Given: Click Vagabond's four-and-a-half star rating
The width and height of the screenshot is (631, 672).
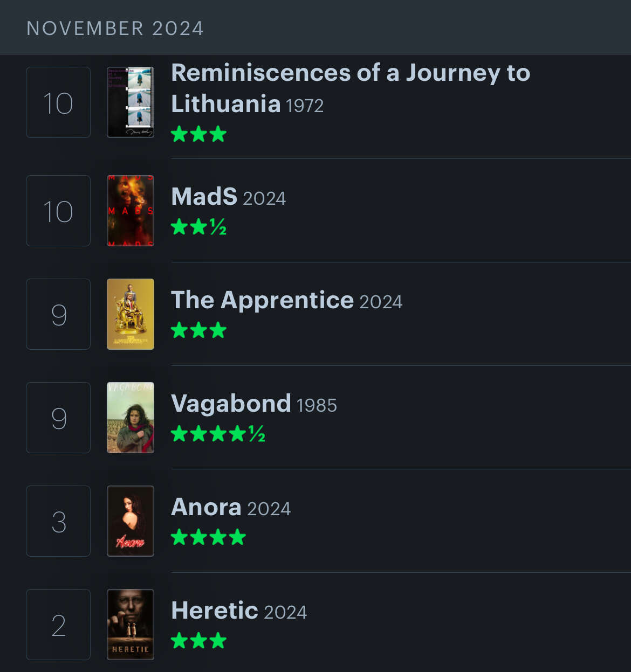Looking at the screenshot, I should pos(218,434).
